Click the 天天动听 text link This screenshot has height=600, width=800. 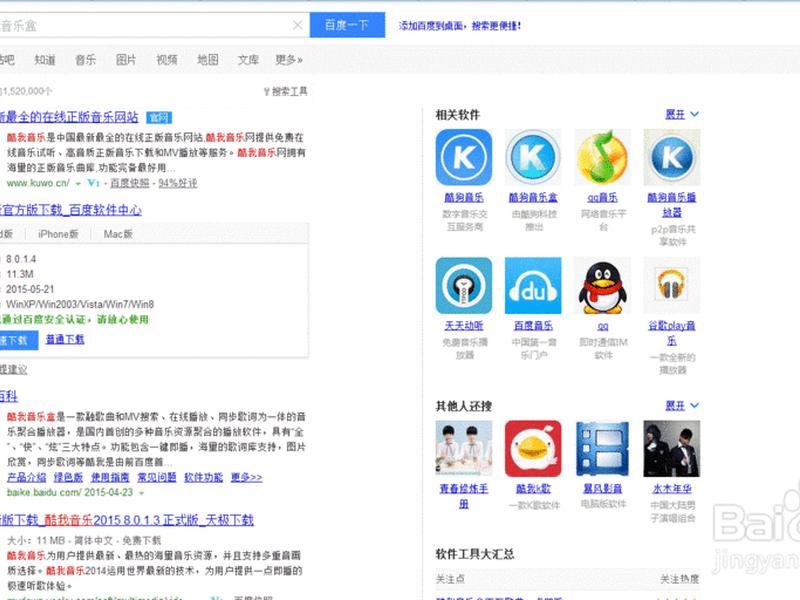tap(464, 326)
